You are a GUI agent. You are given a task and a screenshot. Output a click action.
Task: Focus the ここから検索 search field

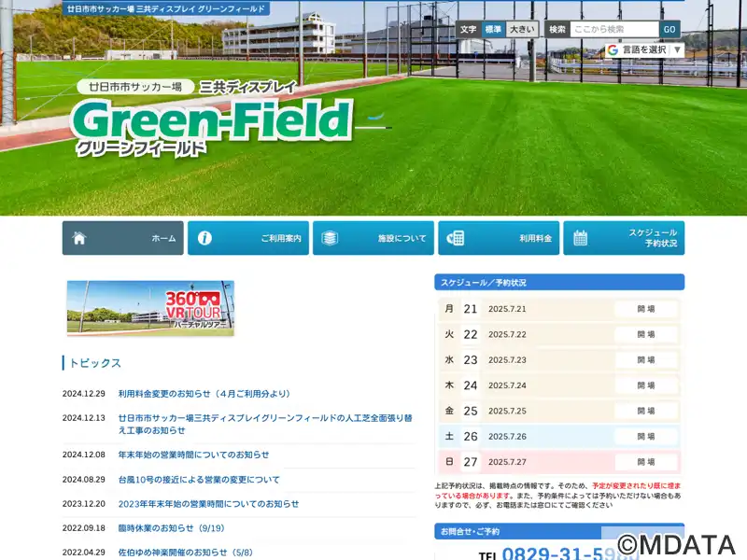614,30
